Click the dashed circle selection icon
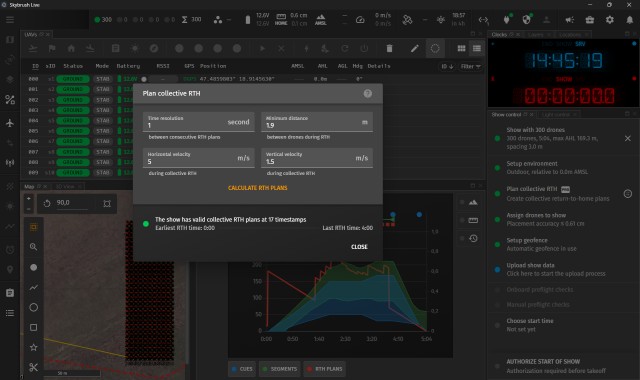Image resolution: width=640 pixels, height=380 pixels. (x=435, y=49)
